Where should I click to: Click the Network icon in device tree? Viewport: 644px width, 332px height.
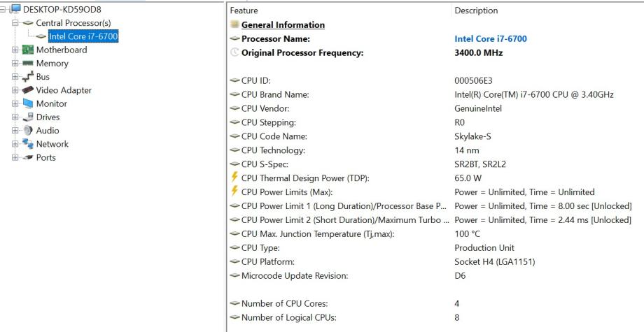(28, 144)
